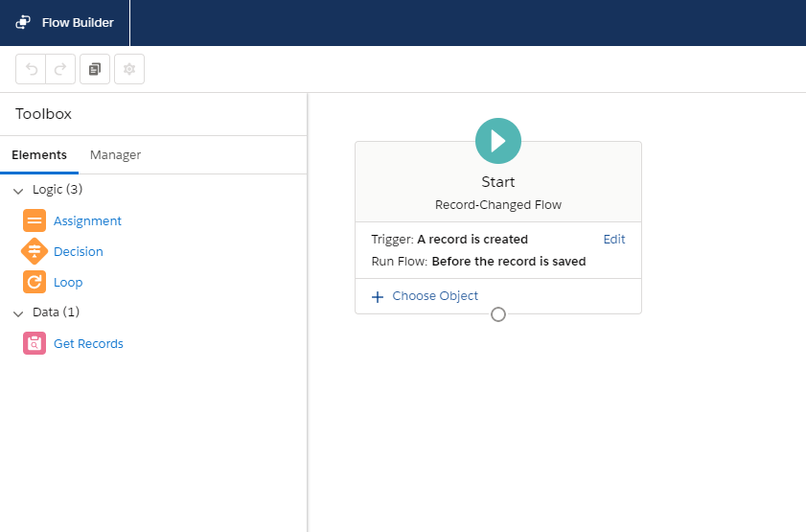
Task: Click the Flow Builder logo icon
Action: (x=23, y=22)
